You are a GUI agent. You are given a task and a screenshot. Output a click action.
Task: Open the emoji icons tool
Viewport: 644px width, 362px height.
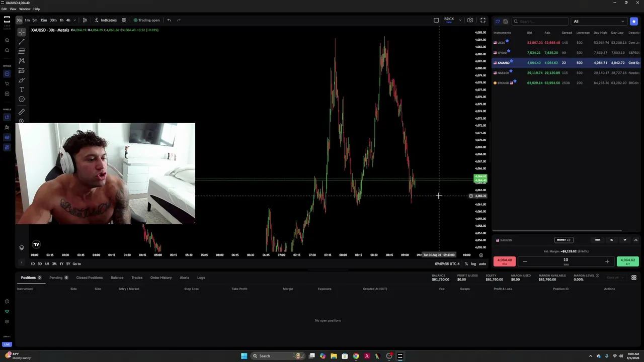22,100
